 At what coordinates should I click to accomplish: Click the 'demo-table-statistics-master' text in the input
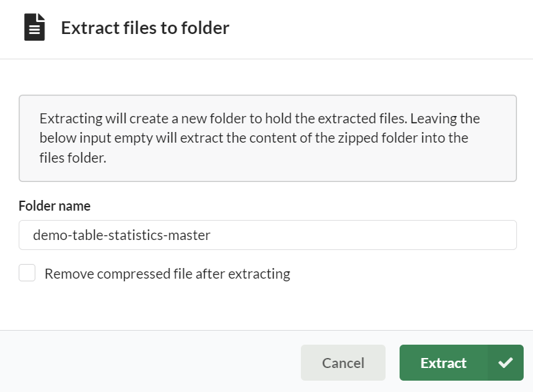point(121,235)
